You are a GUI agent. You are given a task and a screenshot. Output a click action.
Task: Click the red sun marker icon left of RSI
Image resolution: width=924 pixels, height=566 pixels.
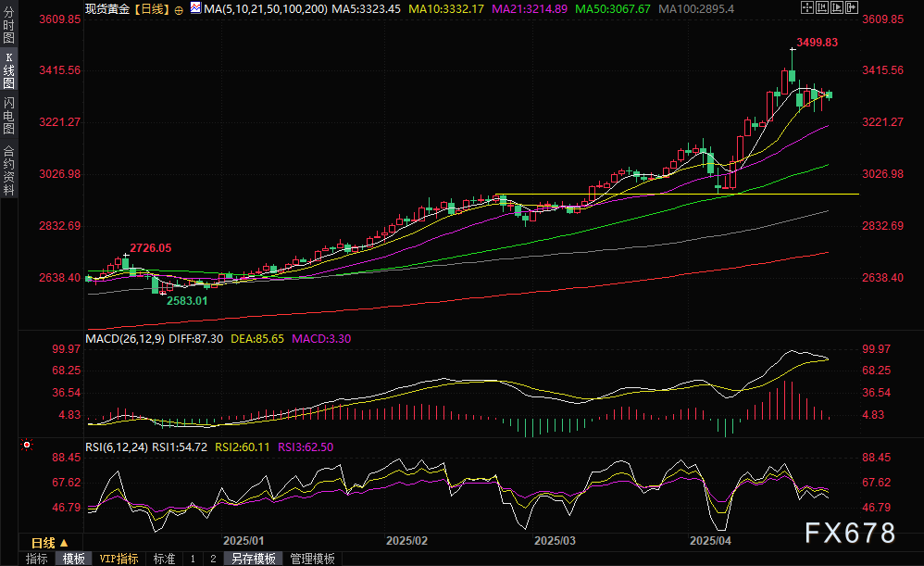pos(27,446)
